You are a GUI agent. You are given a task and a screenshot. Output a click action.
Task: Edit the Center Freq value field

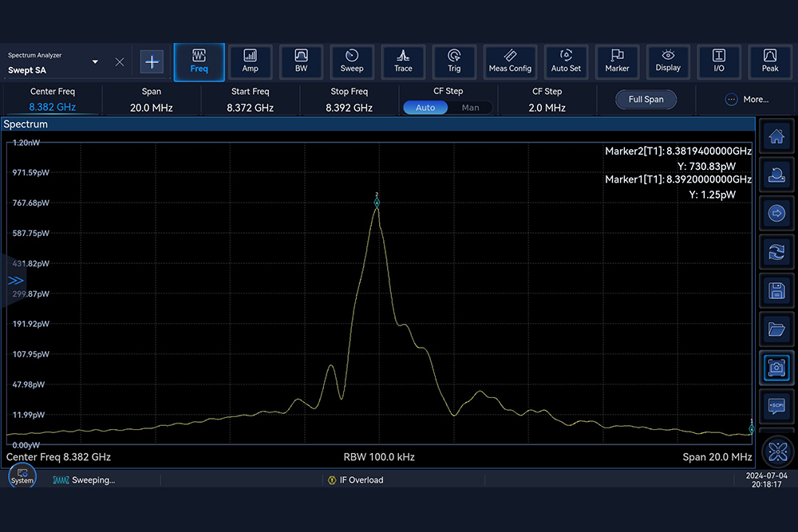tap(53, 108)
